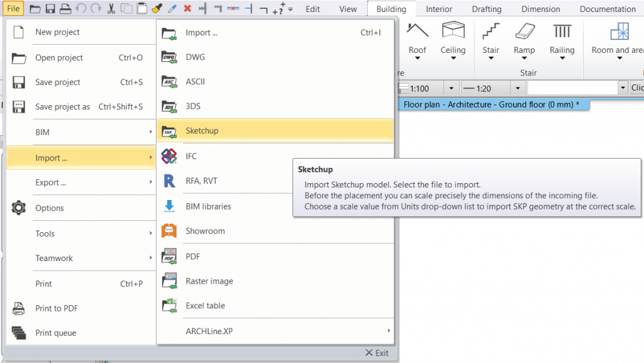Choose Print menu entry with Ctrl+P
644x363 pixels.
click(x=81, y=283)
